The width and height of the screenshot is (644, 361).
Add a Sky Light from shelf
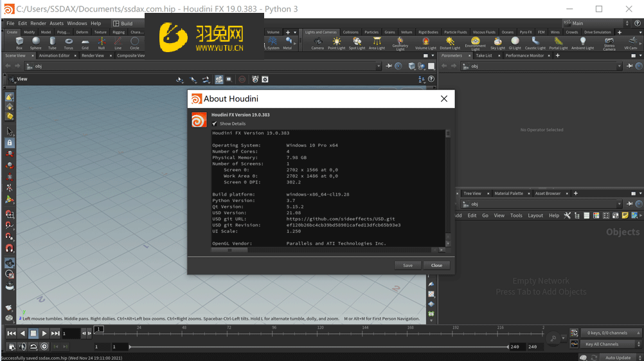pyautogui.click(x=497, y=42)
